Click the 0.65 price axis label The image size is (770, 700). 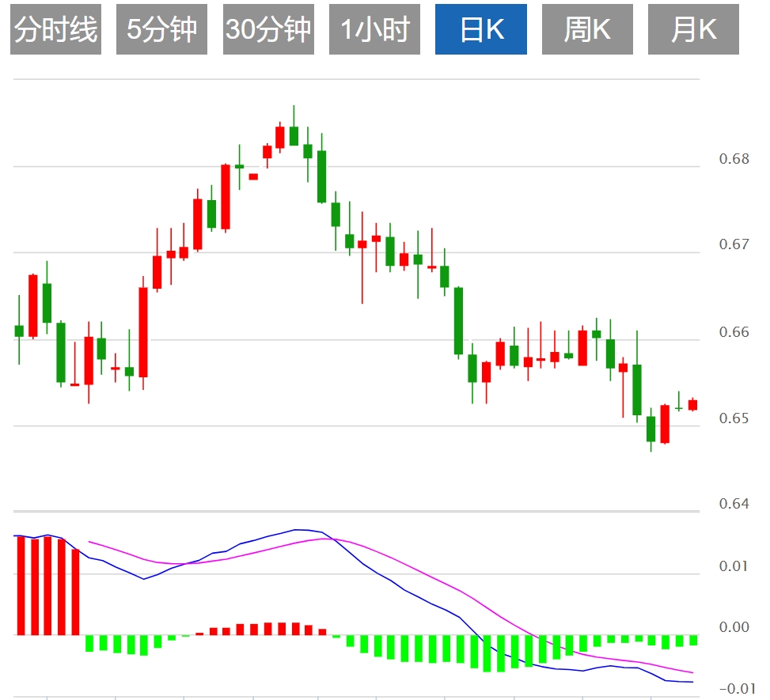(734, 418)
